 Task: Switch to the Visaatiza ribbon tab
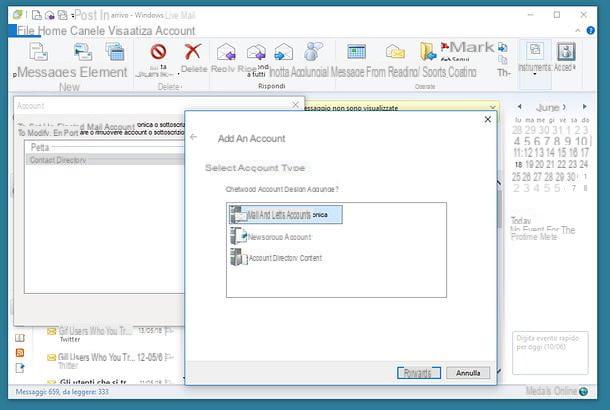pyautogui.click(x=130, y=31)
